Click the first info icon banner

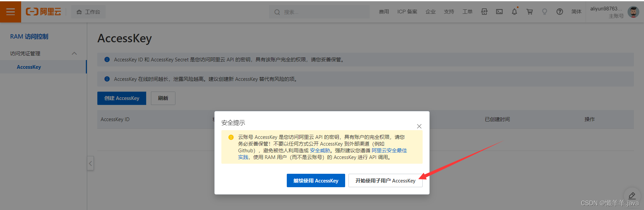tap(107, 59)
